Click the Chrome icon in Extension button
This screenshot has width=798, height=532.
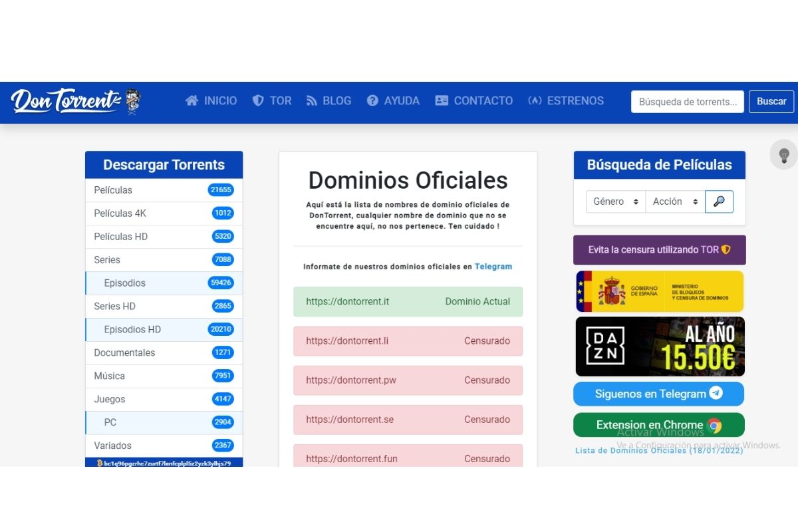(715, 426)
